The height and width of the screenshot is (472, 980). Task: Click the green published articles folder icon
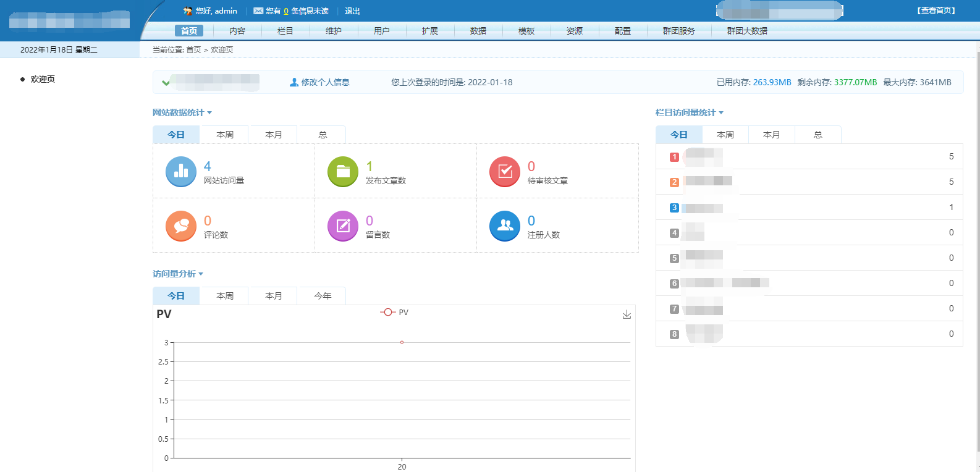[343, 172]
